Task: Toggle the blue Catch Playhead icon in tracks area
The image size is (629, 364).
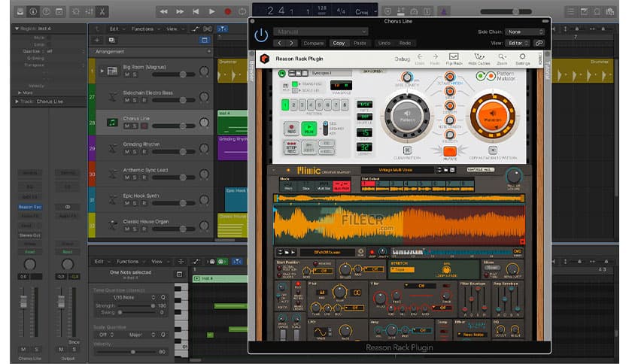Action: click(222, 29)
